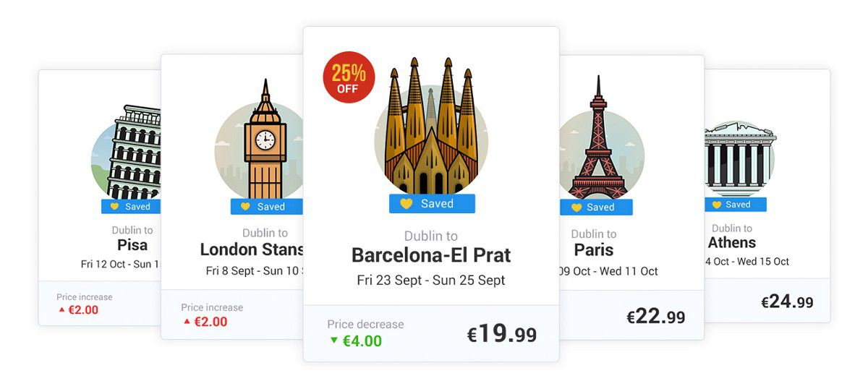
Task: Select the €24.99 Athens fare
Action: (x=787, y=302)
